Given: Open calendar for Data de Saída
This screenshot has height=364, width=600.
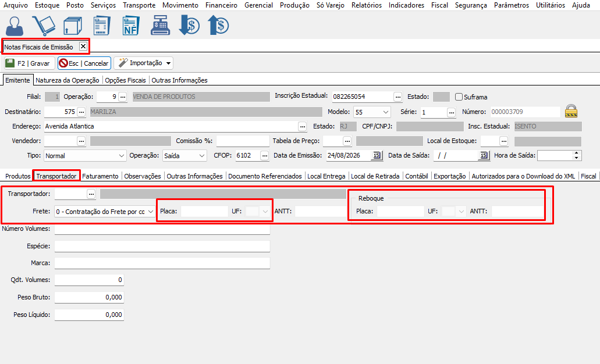Looking at the screenshot, I should click(484, 155).
